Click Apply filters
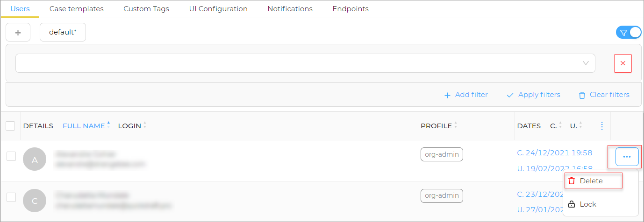 click(533, 95)
